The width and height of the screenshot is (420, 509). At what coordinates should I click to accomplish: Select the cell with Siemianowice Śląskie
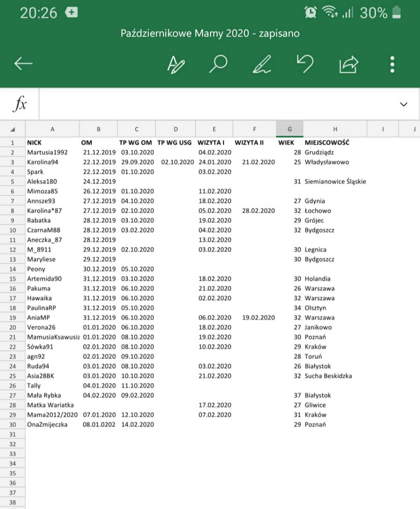[335, 182]
